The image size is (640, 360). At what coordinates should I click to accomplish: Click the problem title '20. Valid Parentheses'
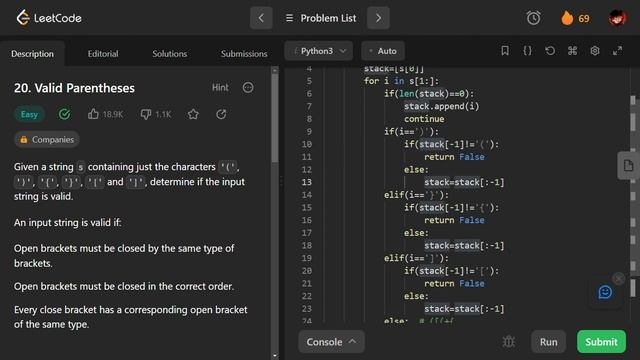74,88
